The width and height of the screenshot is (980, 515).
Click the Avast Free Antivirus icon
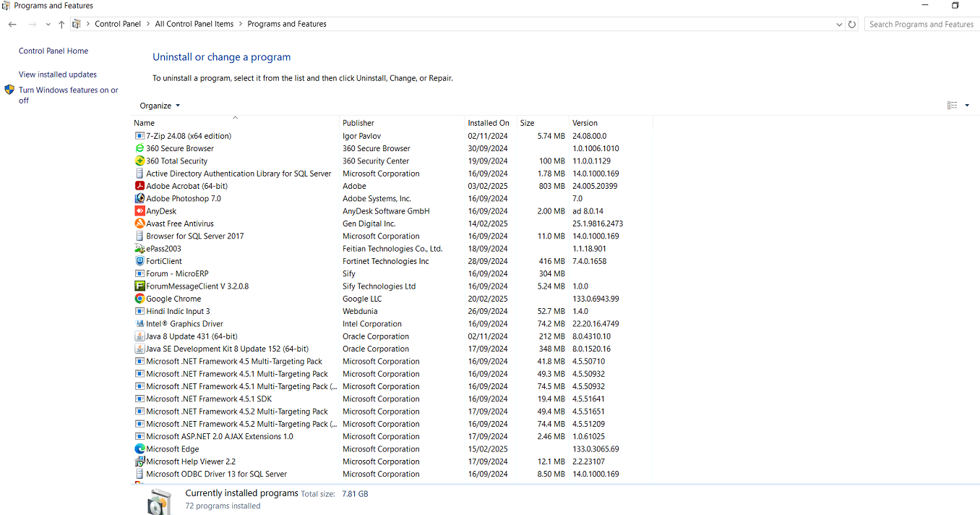click(x=139, y=224)
